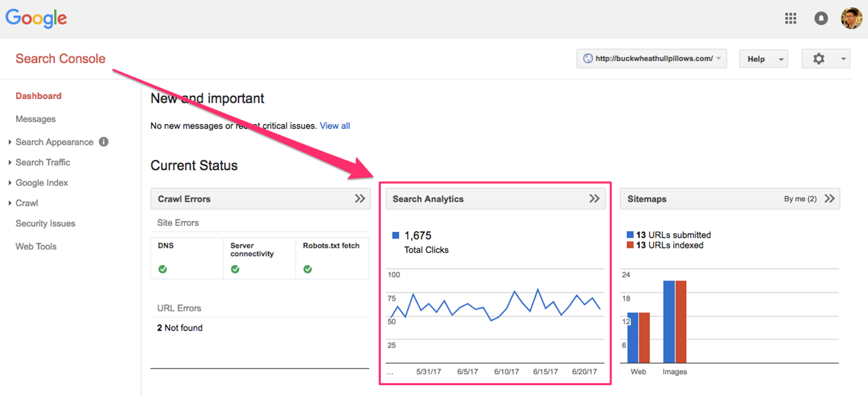
Task: Click the 2 Not found URL errors
Action: [x=180, y=328]
